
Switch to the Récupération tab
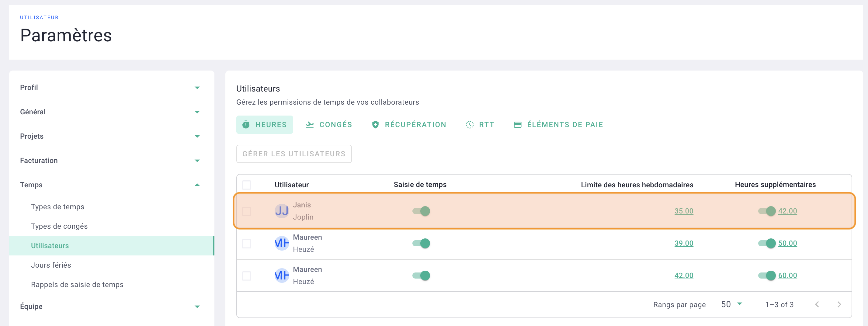[409, 125]
